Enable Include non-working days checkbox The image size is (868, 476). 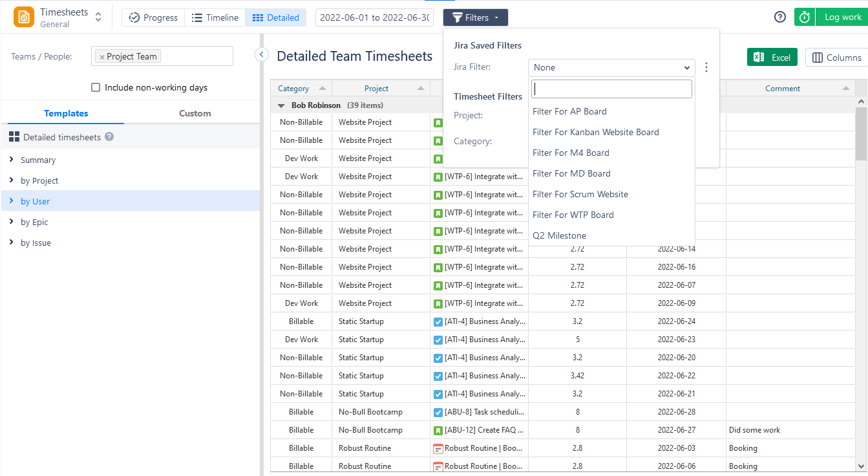tap(96, 87)
